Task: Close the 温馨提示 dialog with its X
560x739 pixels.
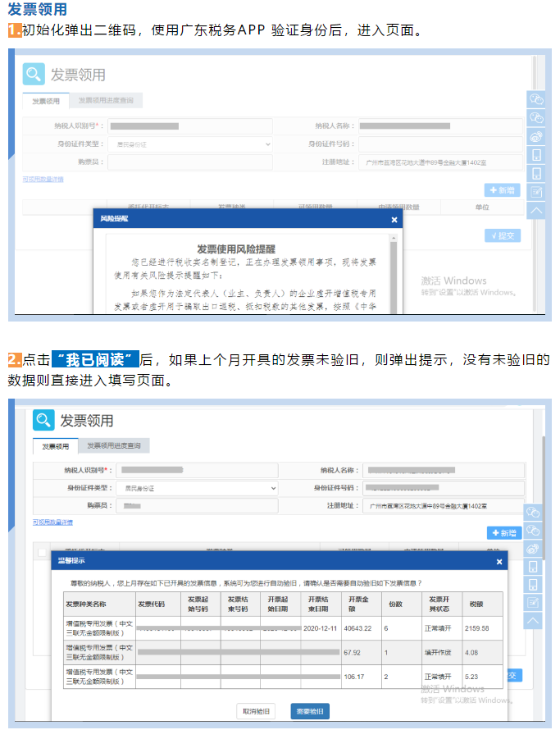Action: pyautogui.click(x=499, y=562)
